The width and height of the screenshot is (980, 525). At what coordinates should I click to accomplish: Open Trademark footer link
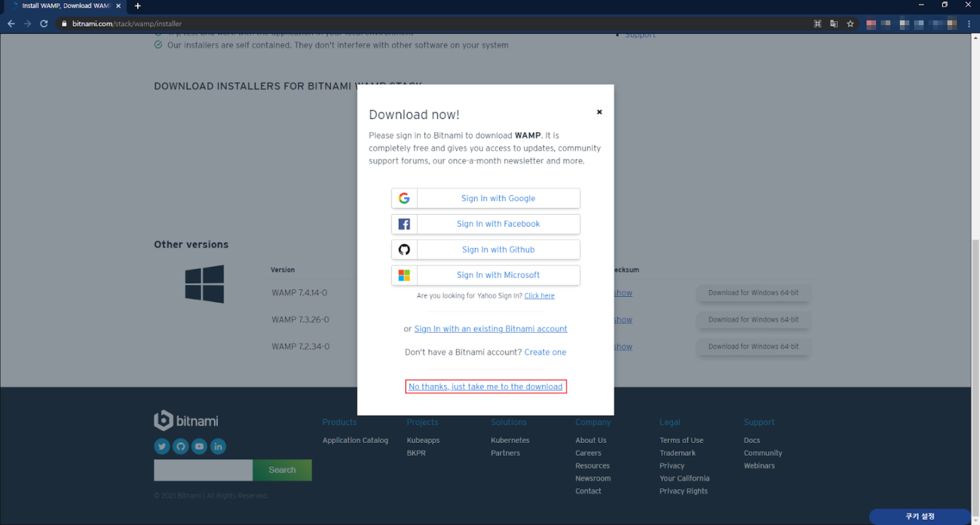[677, 453]
